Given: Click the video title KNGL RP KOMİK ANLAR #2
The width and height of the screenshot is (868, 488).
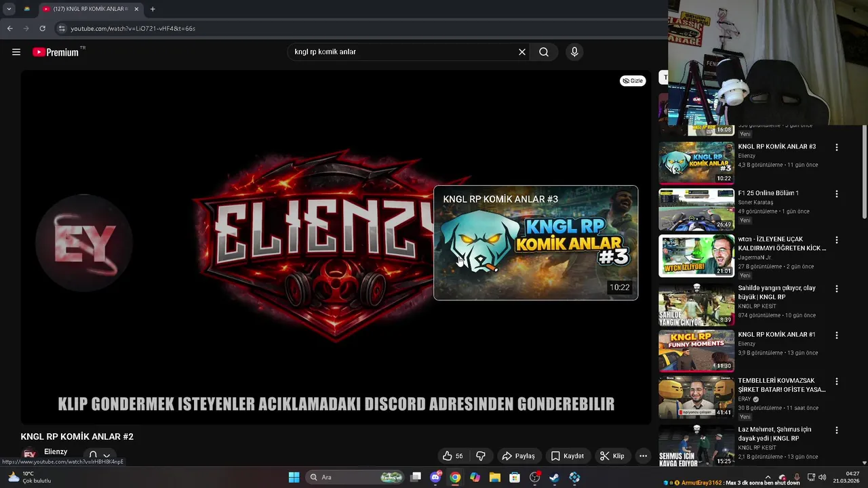Looking at the screenshot, I should point(77,436).
